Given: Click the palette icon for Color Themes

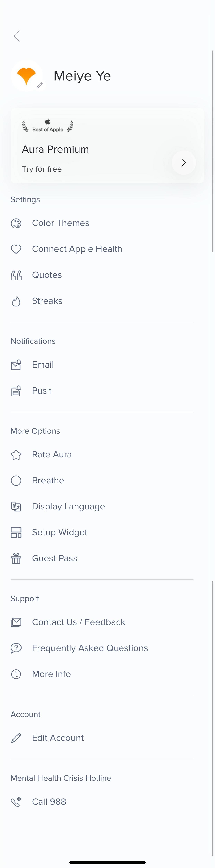Looking at the screenshot, I should [x=16, y=223].
